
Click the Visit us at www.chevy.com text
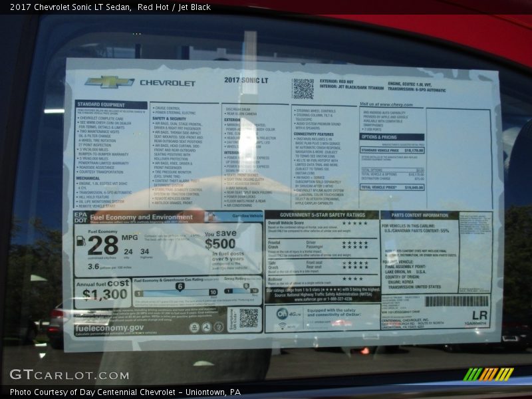[x=386, y=104]
